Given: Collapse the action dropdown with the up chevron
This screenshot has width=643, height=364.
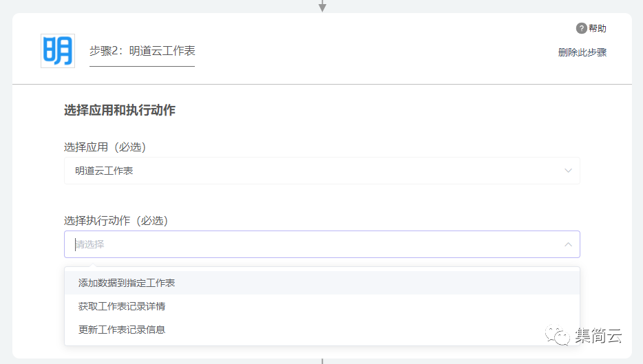Looking at the screenshot, I should pos(568,244).
